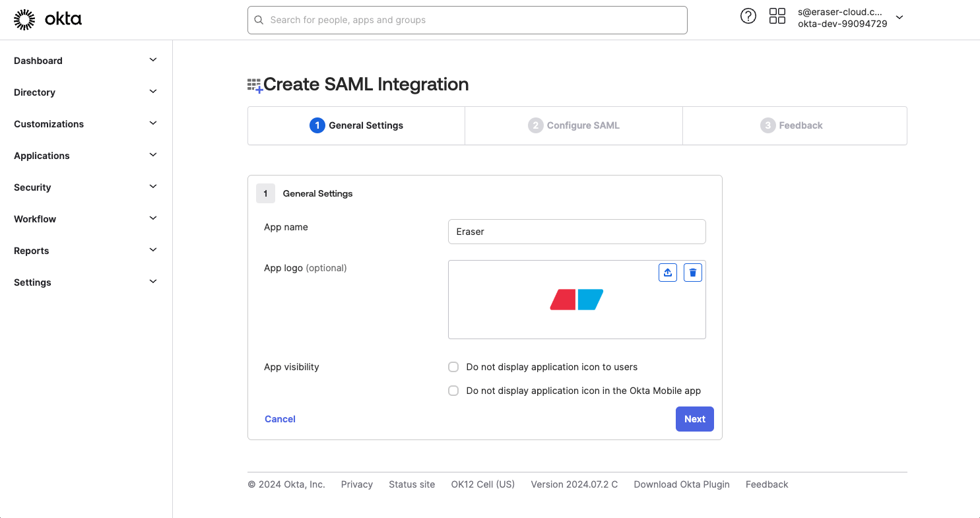980x518 pixels.
Task: Click the © 2024 Okta, Inc. text
Action: pyautogui.click(x=286, y=484)
